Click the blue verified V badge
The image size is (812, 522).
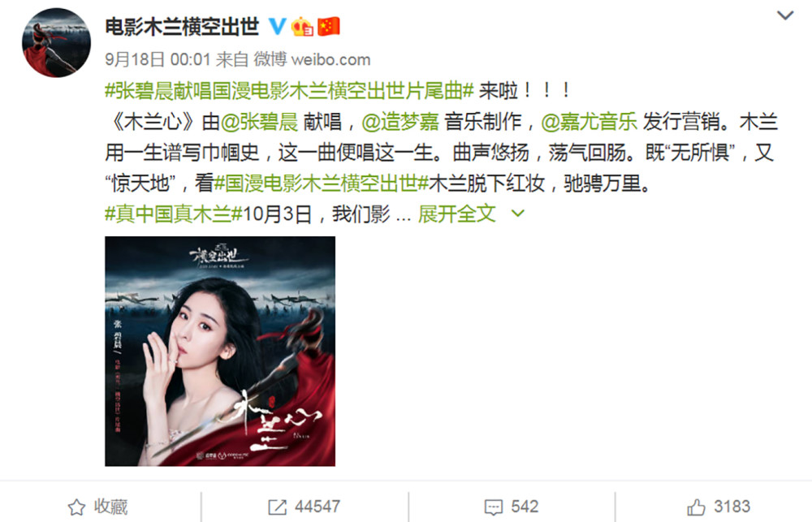[277, 26]
